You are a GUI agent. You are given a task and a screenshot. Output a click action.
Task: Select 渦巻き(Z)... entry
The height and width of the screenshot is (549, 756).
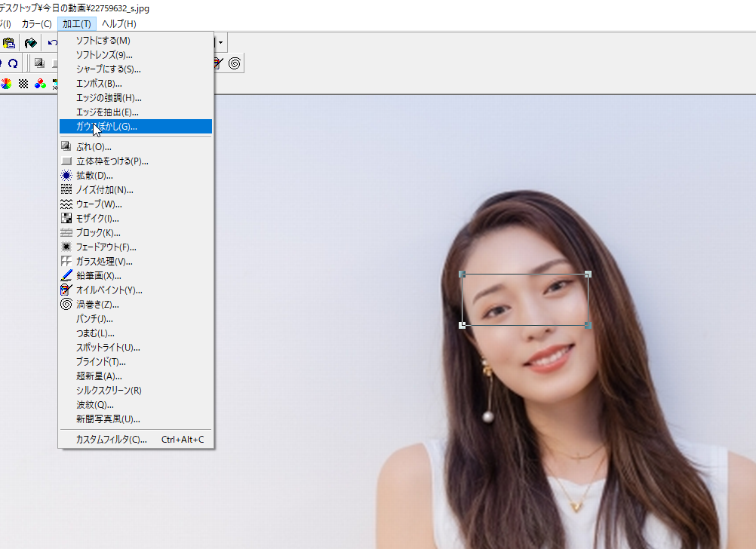click(136, 305)
